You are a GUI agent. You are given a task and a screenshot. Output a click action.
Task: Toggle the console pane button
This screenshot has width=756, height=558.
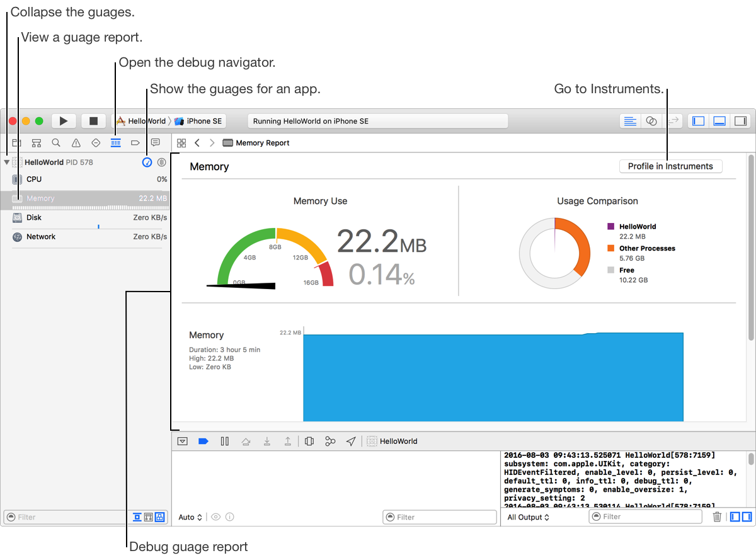(x=747, y=517)
